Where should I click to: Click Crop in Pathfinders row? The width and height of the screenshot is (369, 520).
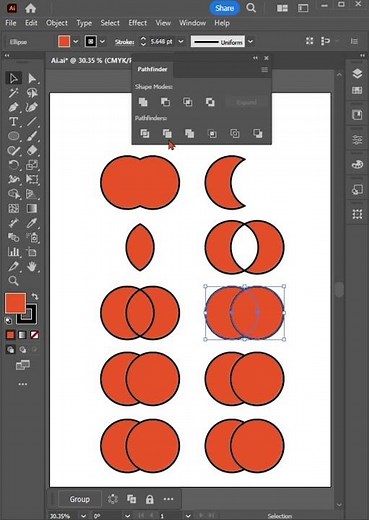click(x=212, y=134)
